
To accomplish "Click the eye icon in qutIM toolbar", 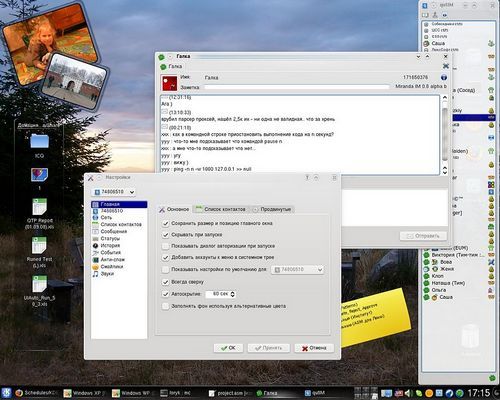I will point(445,15).
